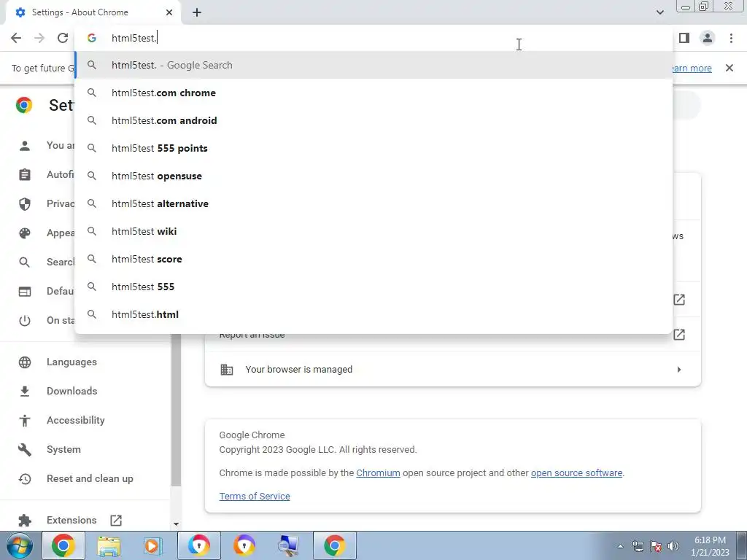Select the Settings - About Chrome tab

click(93, 12)
